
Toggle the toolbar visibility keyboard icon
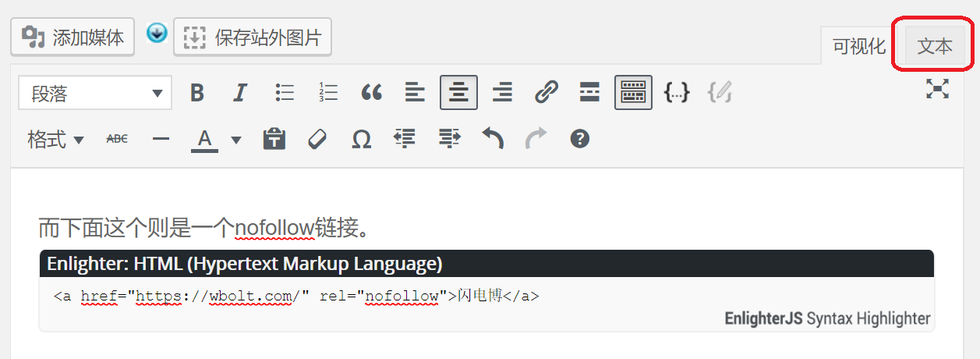(x=633, y=93)
